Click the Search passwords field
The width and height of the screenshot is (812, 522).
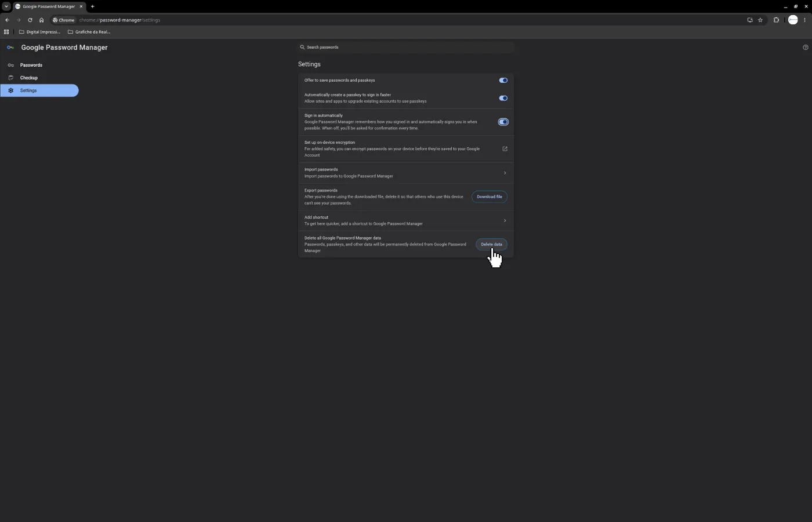[406, 47]
